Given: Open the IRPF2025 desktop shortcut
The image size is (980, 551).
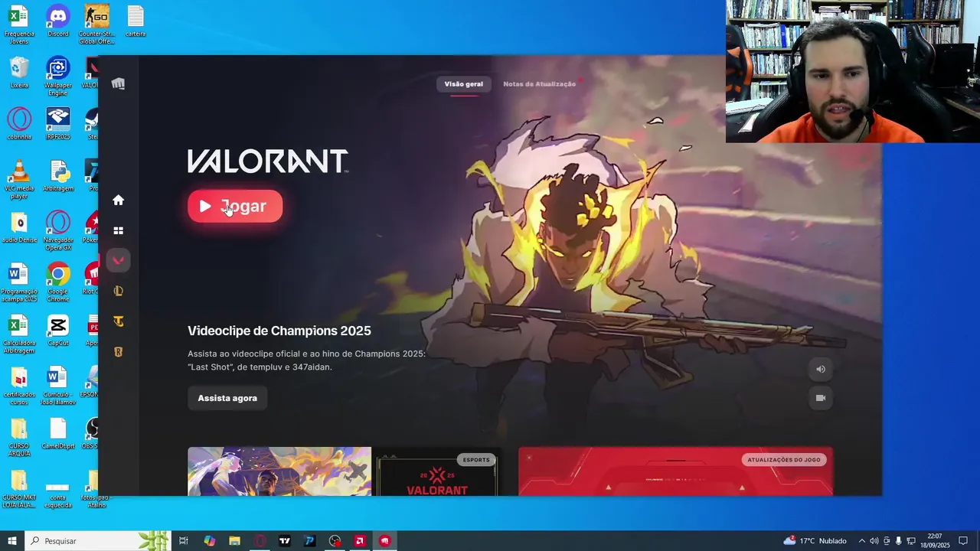Looking at the screenshot, I should pos(57,123).
